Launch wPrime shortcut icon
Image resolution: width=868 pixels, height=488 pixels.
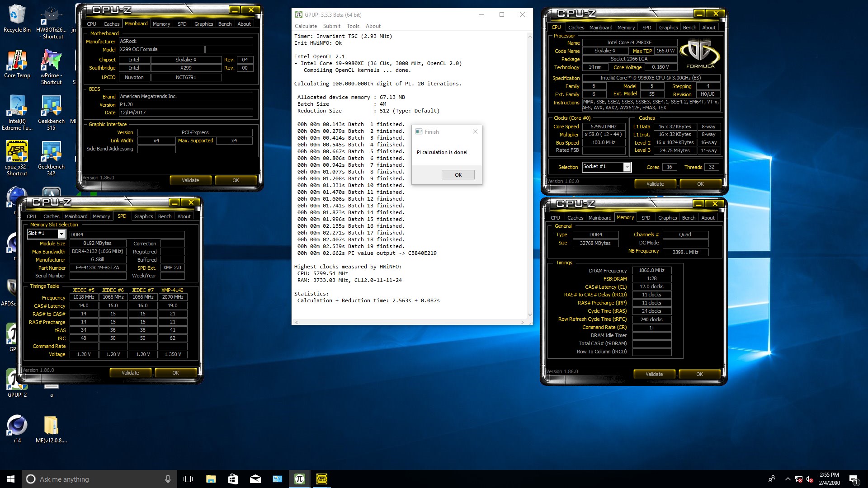coord(51,67)
